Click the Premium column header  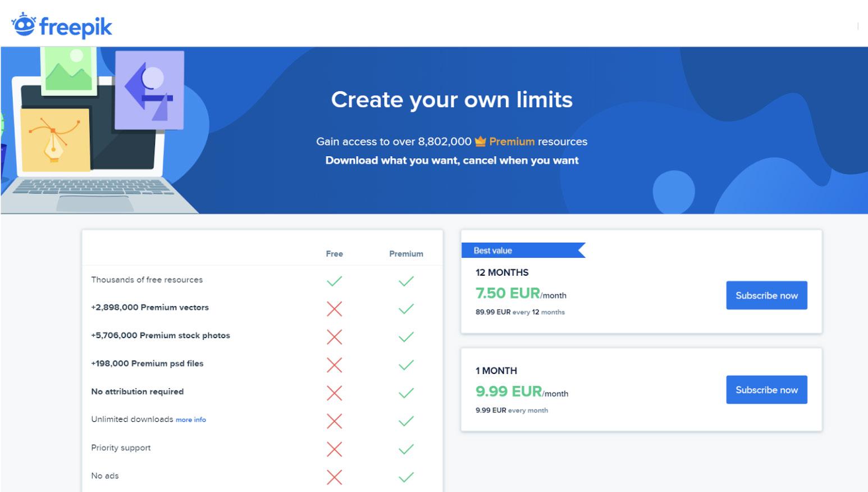click(x=406, y=254)
